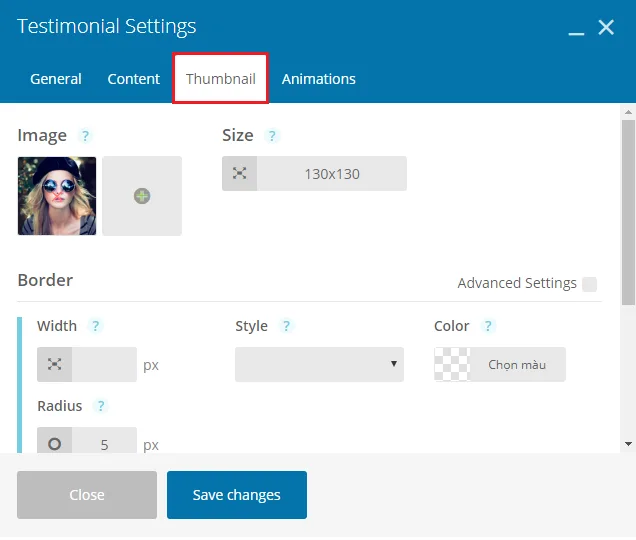Click the expand icon in Size field
This screenshot has height=540, width=636.
pos(240,174)
